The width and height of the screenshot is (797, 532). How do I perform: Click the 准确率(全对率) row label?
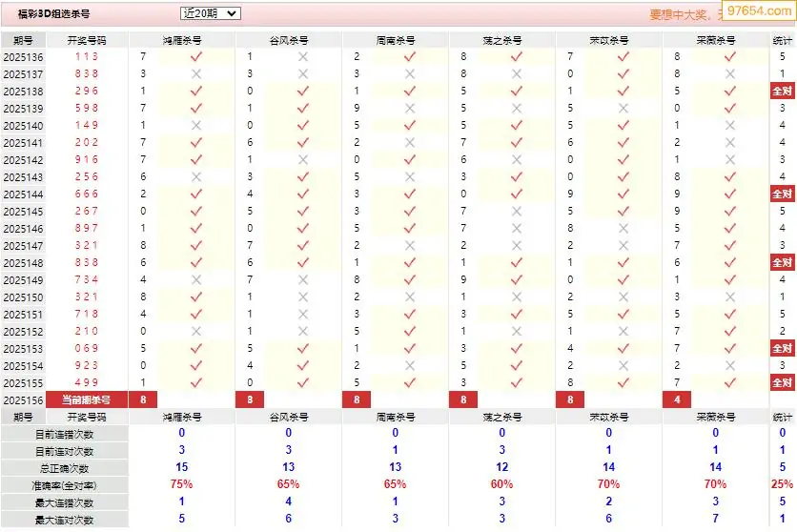[64, 486]
